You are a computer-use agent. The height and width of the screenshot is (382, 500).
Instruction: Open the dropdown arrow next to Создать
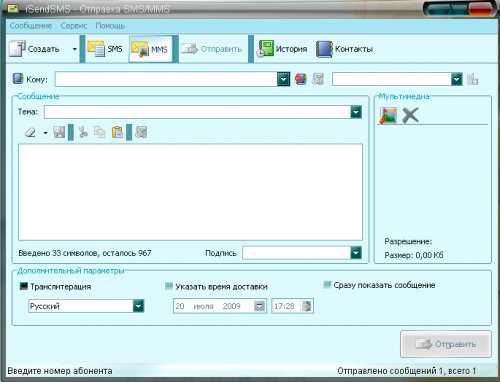point(75,49)
